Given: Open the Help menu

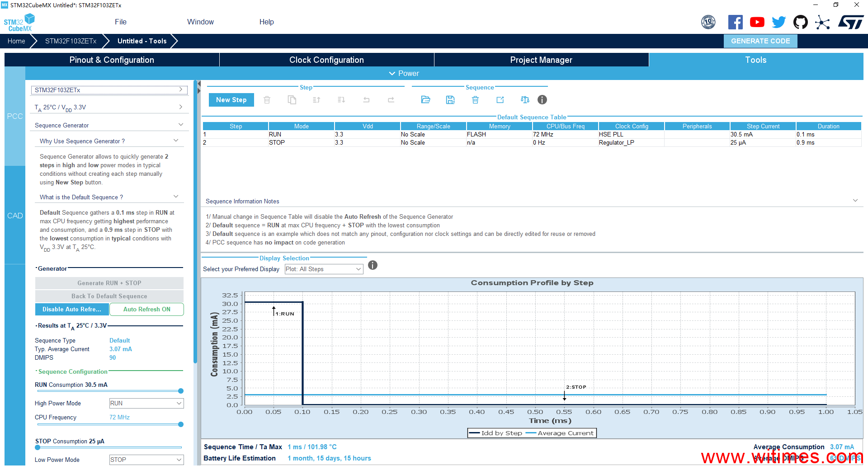Looking at the screenshot, I should (x=266, y=22).
